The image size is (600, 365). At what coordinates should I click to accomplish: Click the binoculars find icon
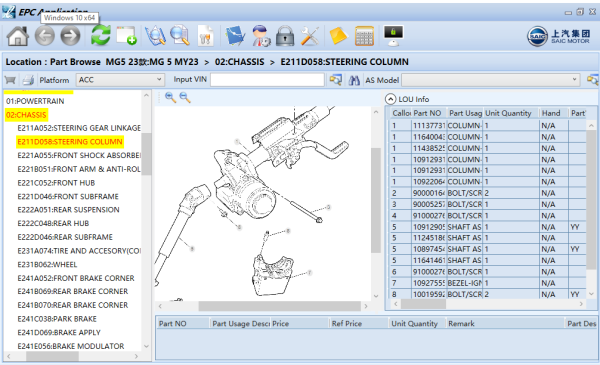point(354,80)
